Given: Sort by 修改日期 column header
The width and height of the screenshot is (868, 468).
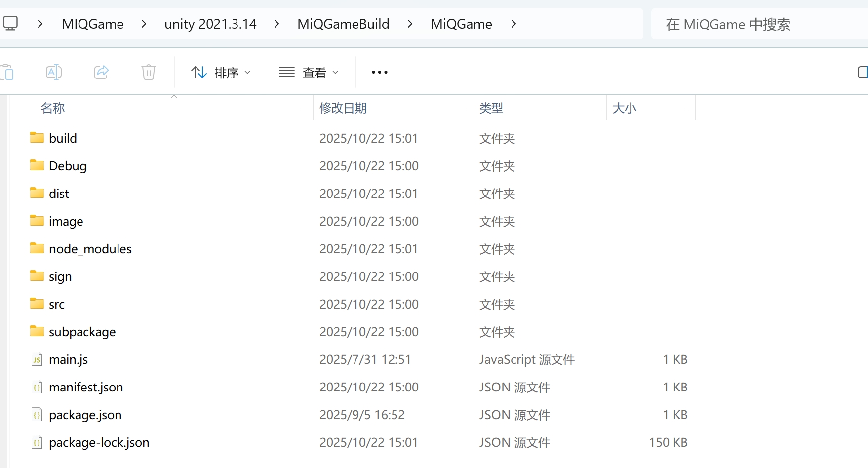Looking at the screenshot, I should (343, 108).
